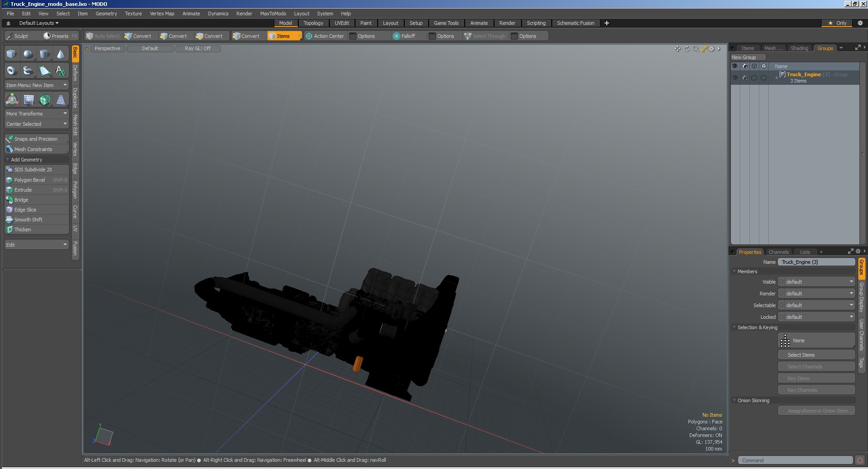The height and width of the screenshot is (469, 868).
Task: Choose the Edge Slice tool
Action: [x=37, y=210]
